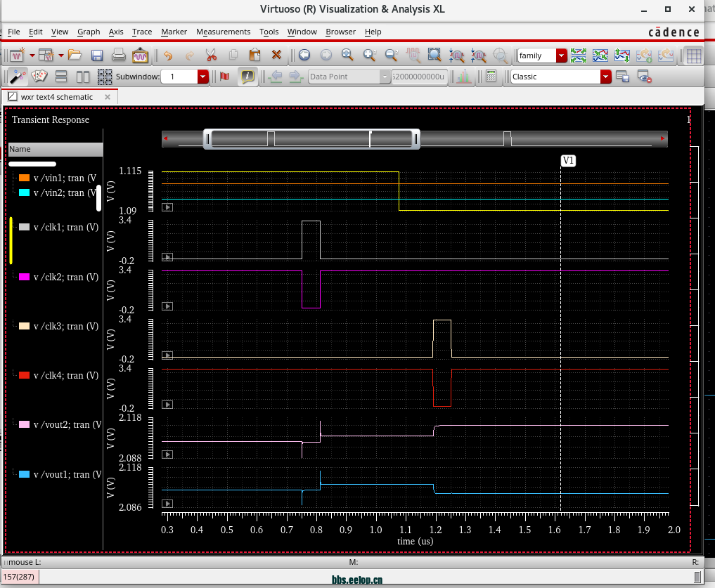Expand the clk2 strip play arrow
This screenshot has width=715, height=588.
pos(167,306)
